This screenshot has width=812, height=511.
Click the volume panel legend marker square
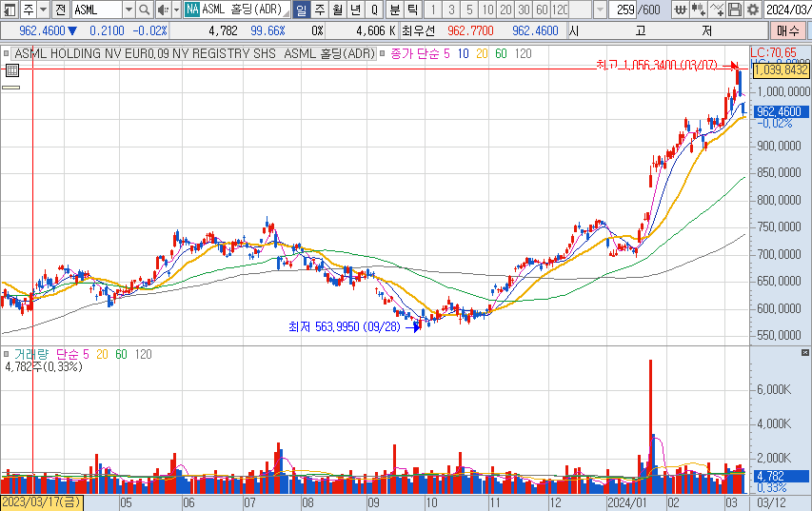[7, 354]
